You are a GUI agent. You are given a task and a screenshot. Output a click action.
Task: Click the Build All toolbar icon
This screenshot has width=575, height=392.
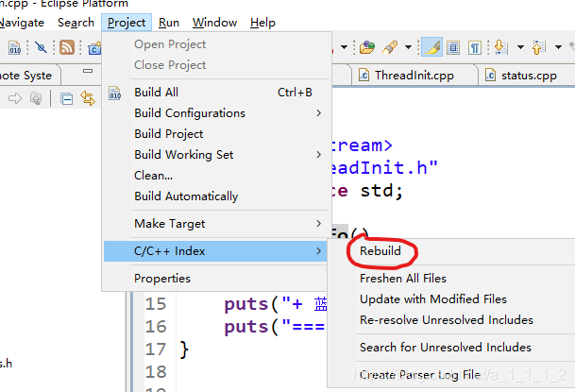coord(15,47)
